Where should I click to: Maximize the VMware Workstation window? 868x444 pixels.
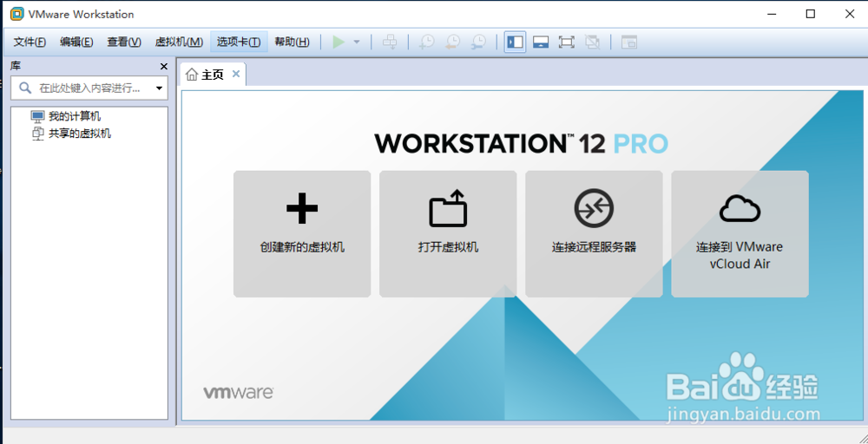(x=811, y=14)
